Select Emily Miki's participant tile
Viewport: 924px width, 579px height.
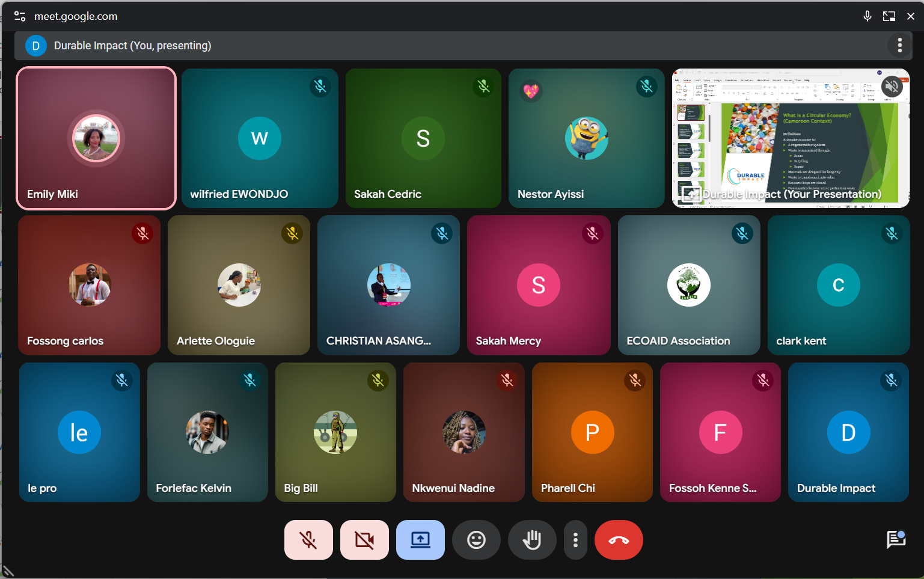point(96,138)
